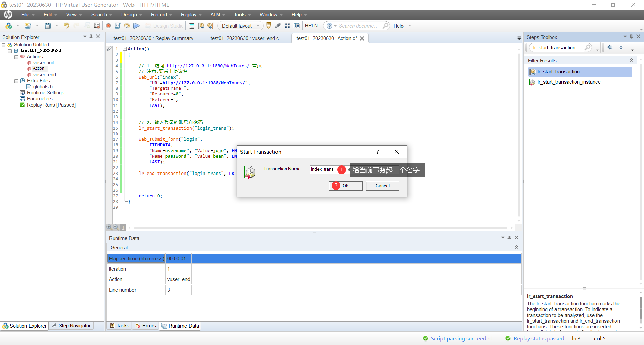This screenshot has width=644, height=345.
Task: Toggle pin on Steps Toolbox panel
Action: click(631, 37)
